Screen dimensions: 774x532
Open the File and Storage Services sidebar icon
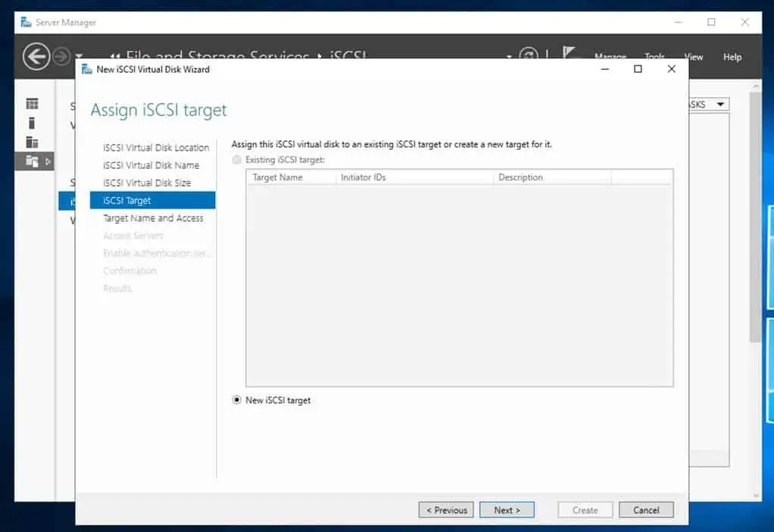pos(32,161)
